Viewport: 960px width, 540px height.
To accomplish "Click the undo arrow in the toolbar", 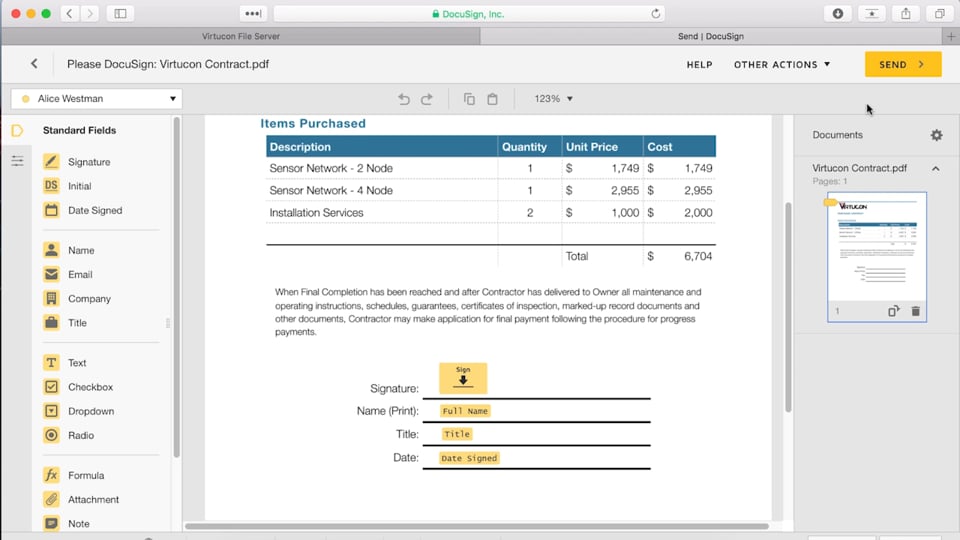I will click(x=404, y=99).
